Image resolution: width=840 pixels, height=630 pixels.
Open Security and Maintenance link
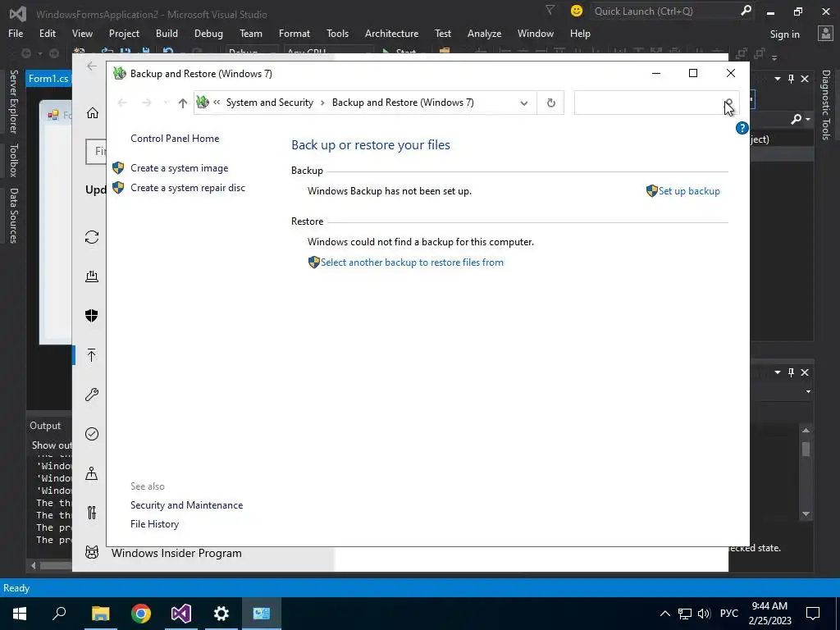(186, 505)
